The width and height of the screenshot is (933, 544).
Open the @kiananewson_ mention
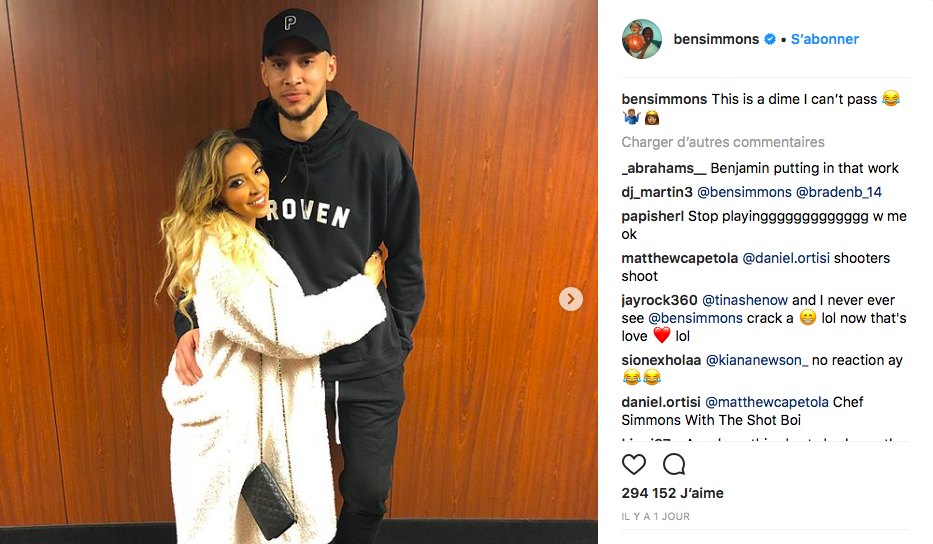757,360
